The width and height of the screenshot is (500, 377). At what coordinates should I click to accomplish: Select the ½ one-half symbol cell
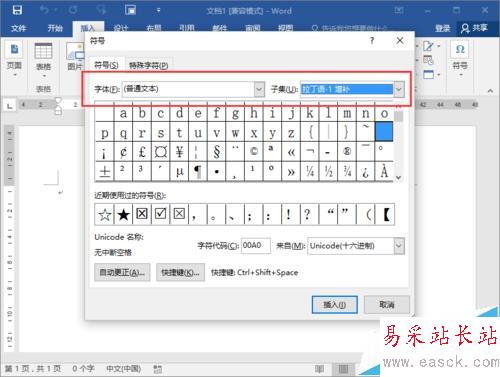tap(328, 171)
